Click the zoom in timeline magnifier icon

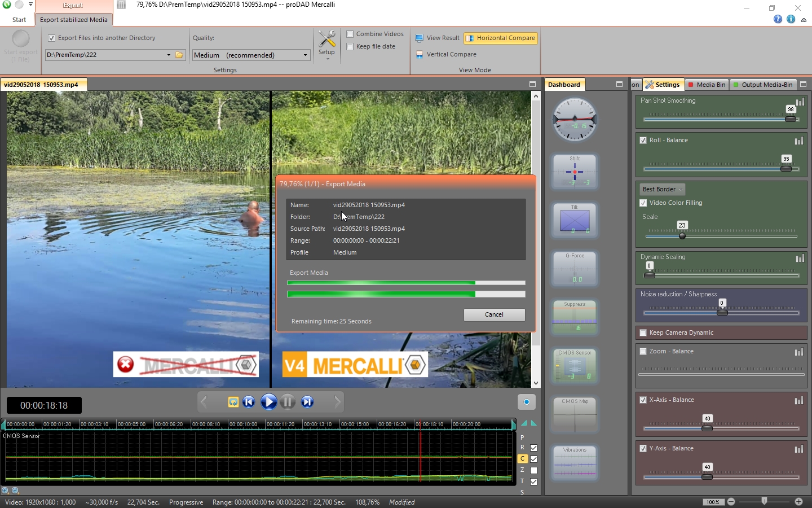(5, 491)
